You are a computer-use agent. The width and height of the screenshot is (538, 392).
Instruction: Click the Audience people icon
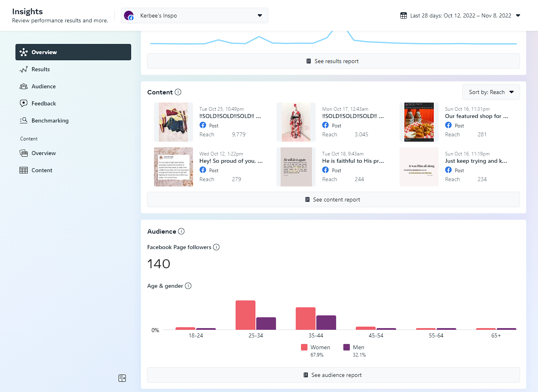(x=24, y=86)
